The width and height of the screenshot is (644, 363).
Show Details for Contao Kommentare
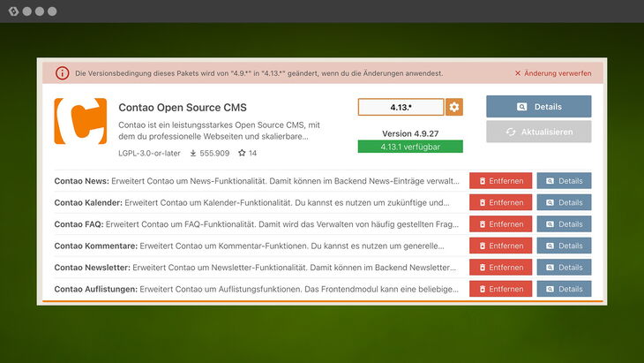[x=564, y=246]
